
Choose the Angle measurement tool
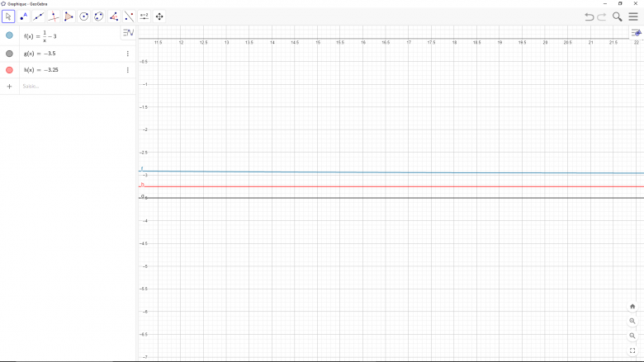(114, 16)
